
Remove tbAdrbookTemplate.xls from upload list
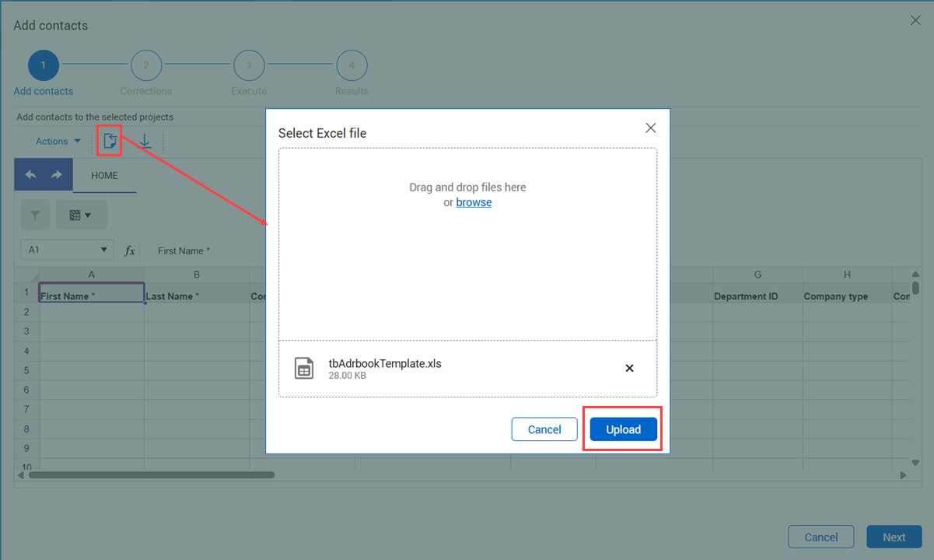tap(629, 368)
